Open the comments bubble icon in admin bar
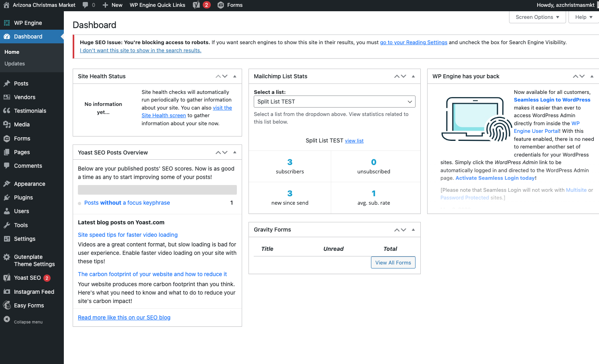 85,5
